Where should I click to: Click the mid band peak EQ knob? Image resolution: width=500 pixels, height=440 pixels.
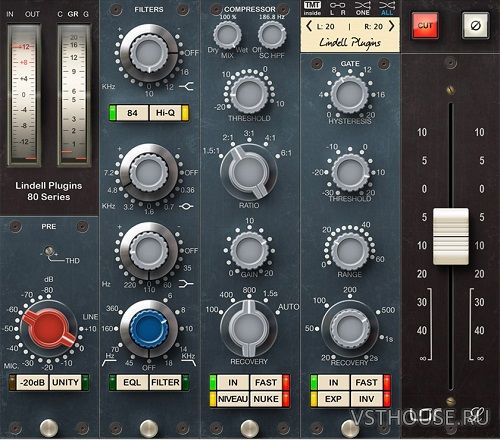click(x=149, y=173)
